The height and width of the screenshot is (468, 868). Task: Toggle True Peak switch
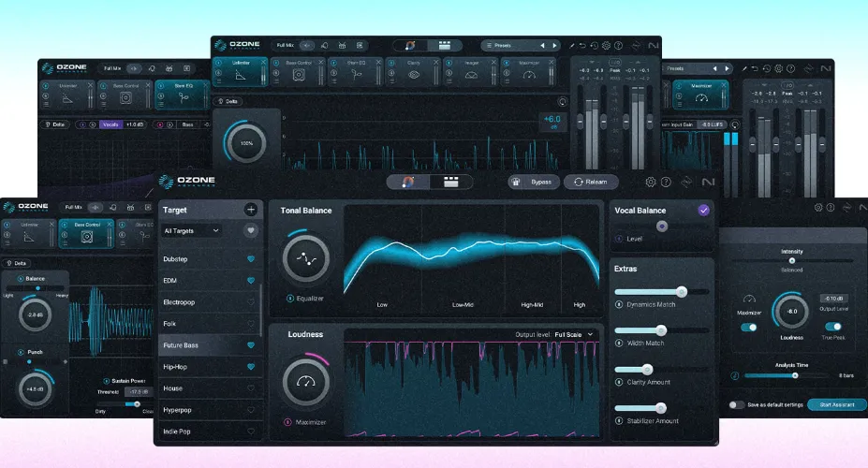point(833,327)
